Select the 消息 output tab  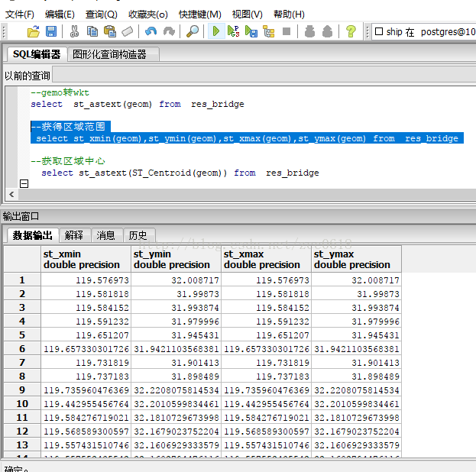click(106, 235)
